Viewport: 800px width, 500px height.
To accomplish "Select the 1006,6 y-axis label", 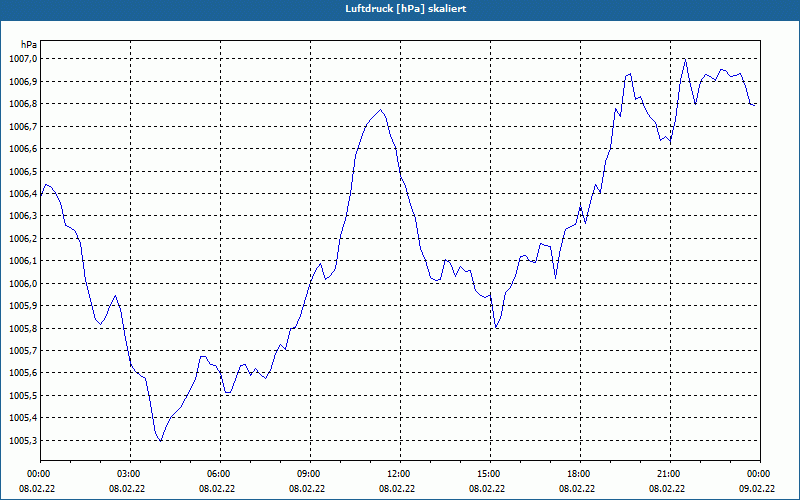I will point(23,149).
